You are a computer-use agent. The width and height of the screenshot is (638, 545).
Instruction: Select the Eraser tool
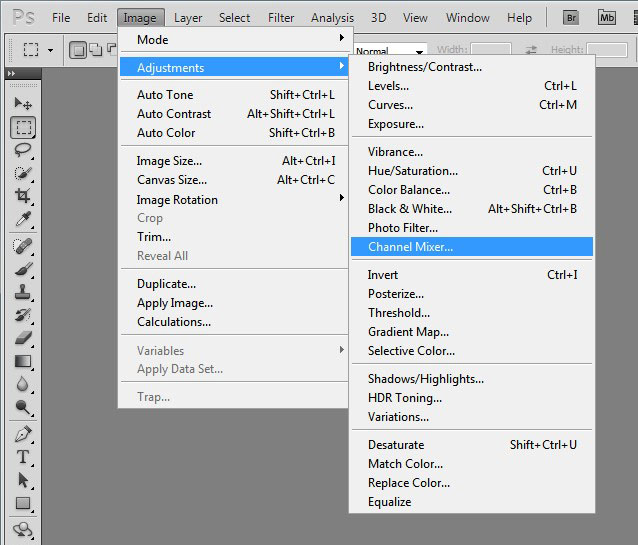(23, 338)
